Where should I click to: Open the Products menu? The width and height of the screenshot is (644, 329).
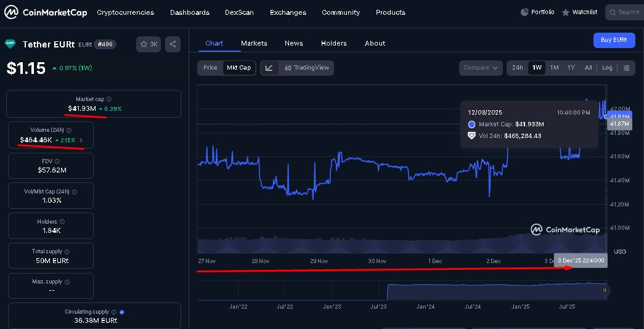(391, 13)
